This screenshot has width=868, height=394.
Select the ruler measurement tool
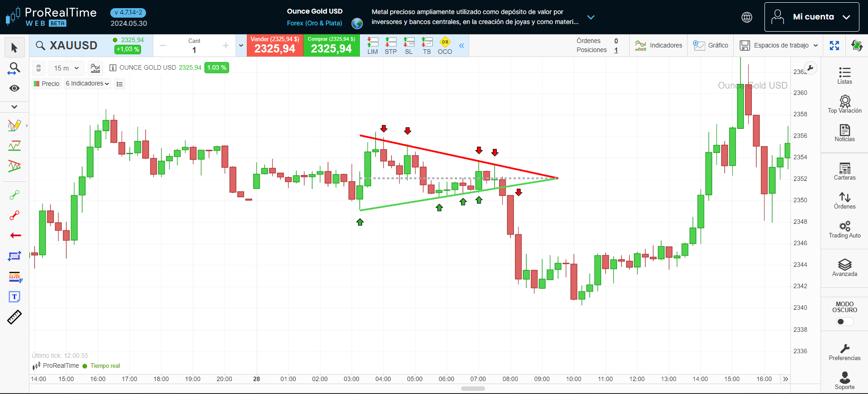tap(14, 317)
